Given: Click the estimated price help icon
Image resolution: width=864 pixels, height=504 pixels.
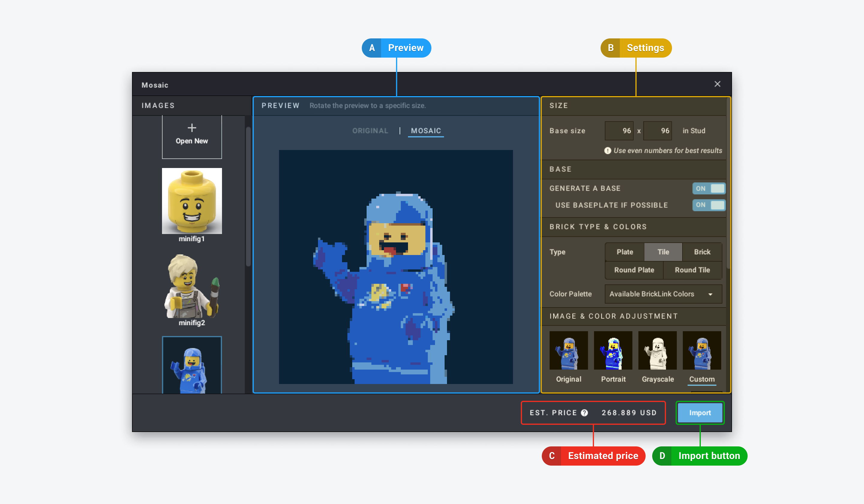Looking at the screenshot, I should [x=584, y=413].
